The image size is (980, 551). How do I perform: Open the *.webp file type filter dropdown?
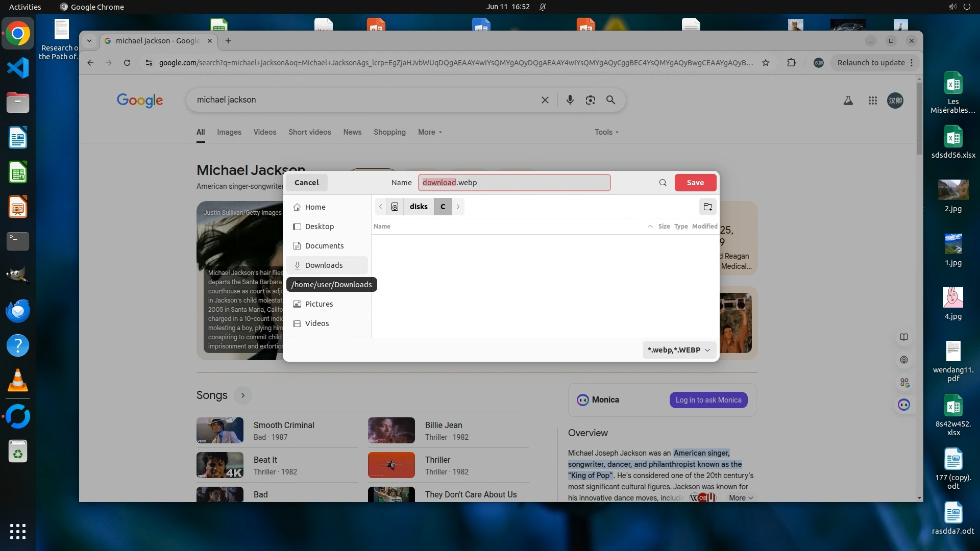coord(679,350)
